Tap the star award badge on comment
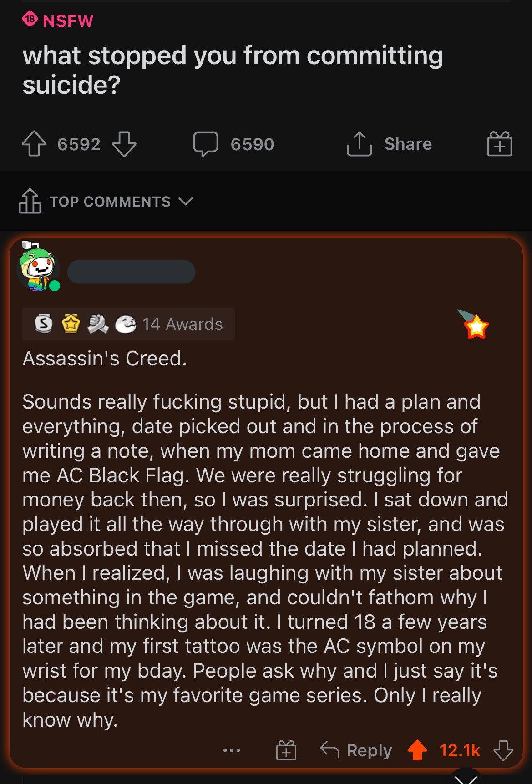532x784 pixels. (475, 325)
